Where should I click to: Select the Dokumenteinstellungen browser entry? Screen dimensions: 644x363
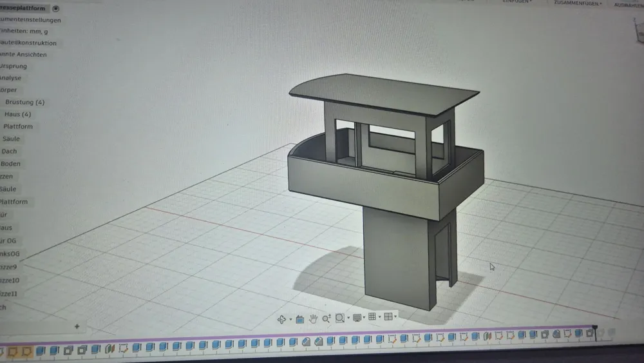click(x=30, y=20)
